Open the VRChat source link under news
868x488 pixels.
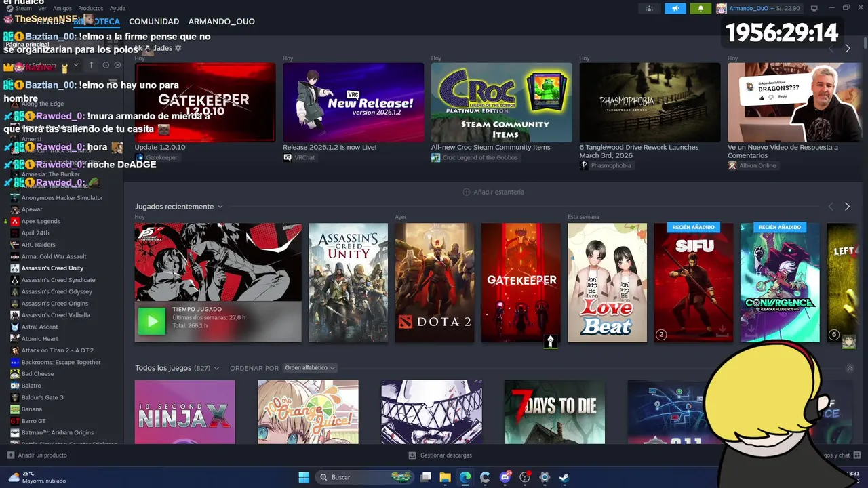pos(300,157)
